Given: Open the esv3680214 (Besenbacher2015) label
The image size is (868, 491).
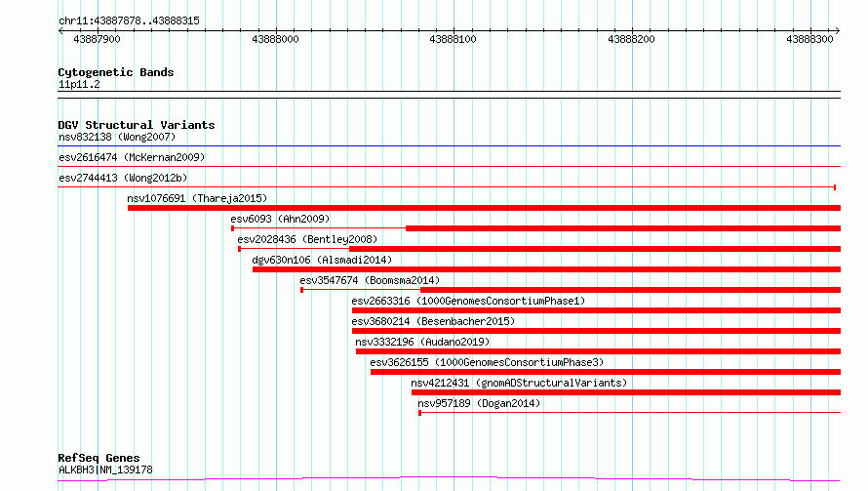Looking at the screenshot, I should coord(433,321).
